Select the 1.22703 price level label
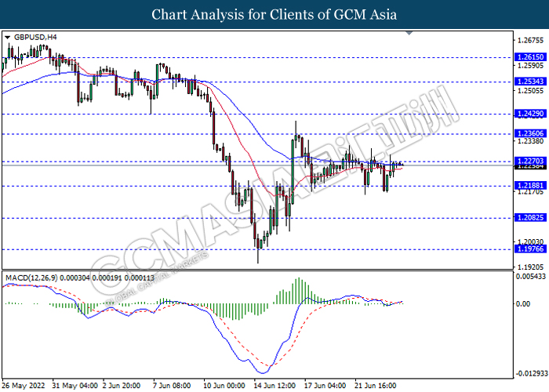 pyautogui.click(x=530, y=161)
